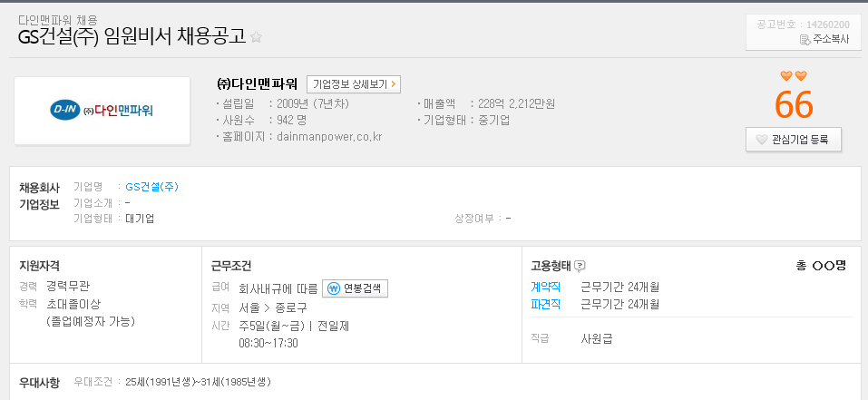
Task: Click the orange arrow on 기업정보 상세보기
Action: coord(393,84)
